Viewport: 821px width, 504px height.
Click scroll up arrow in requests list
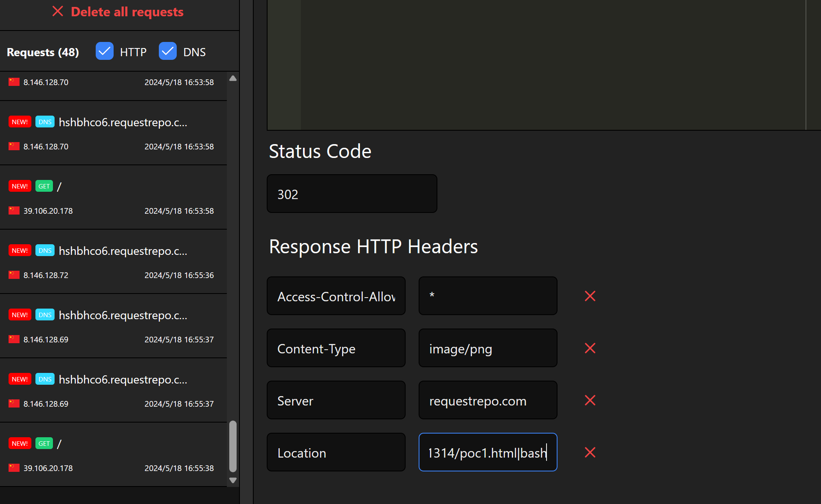click(x=233, y=78)
